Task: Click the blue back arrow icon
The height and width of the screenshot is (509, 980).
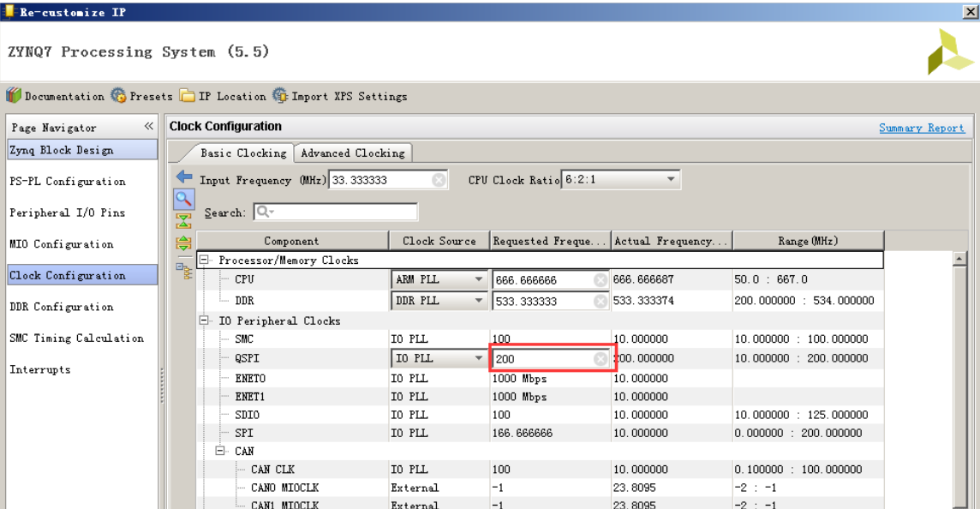Action: pos(183,177)
